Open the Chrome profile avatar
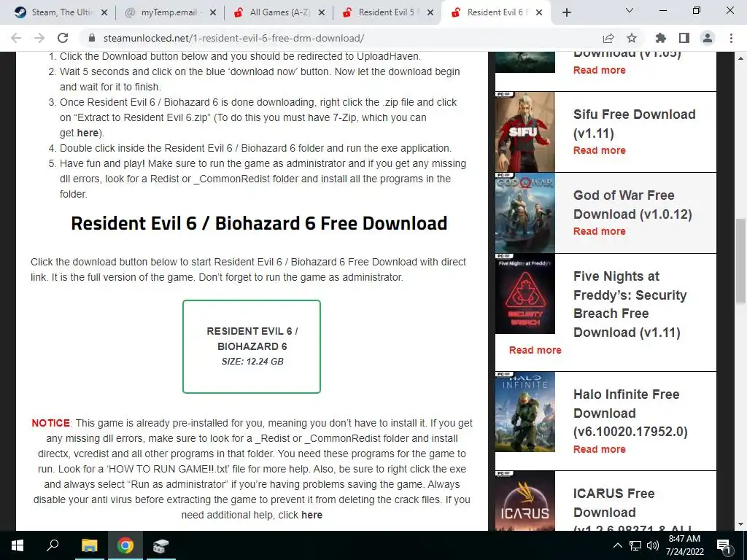The width and height of the screenshot is (747, 560). (x=708, y=38)
